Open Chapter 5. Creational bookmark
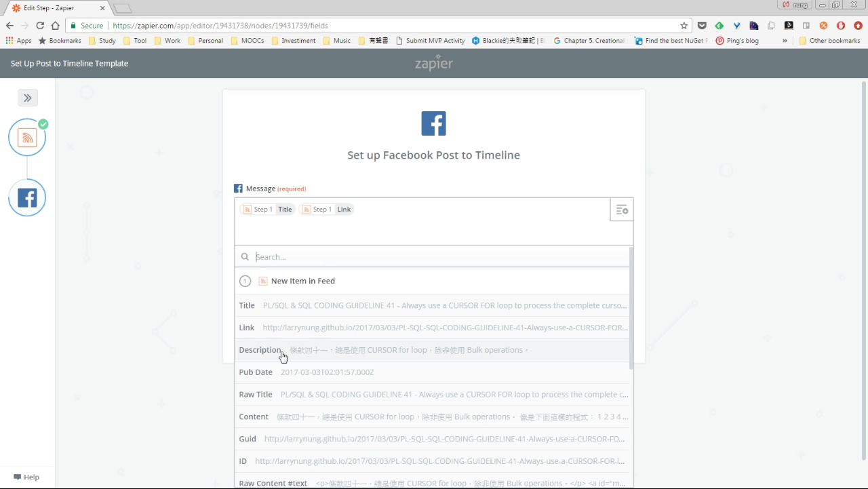 click(589, 41)
